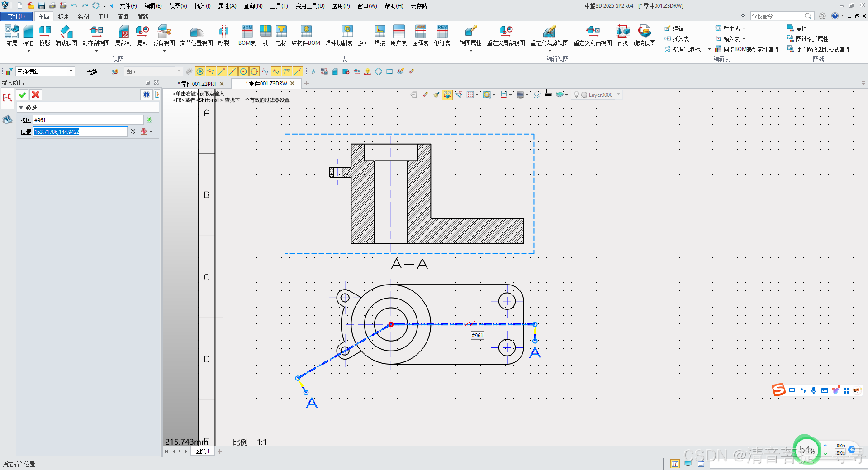Viewport: 868px width, 470px height.
Task: Open the 编辑(E) menu
Action: 153,6
